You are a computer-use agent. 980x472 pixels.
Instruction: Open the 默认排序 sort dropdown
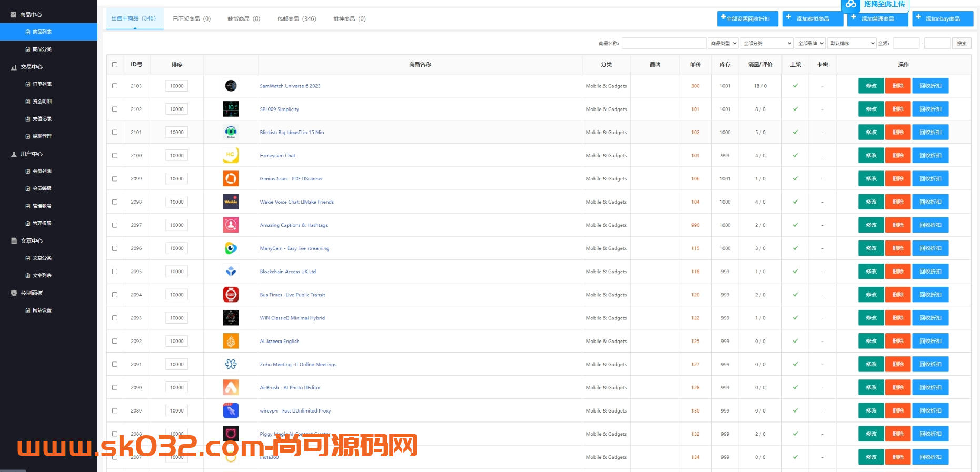(x=852, y=43)
